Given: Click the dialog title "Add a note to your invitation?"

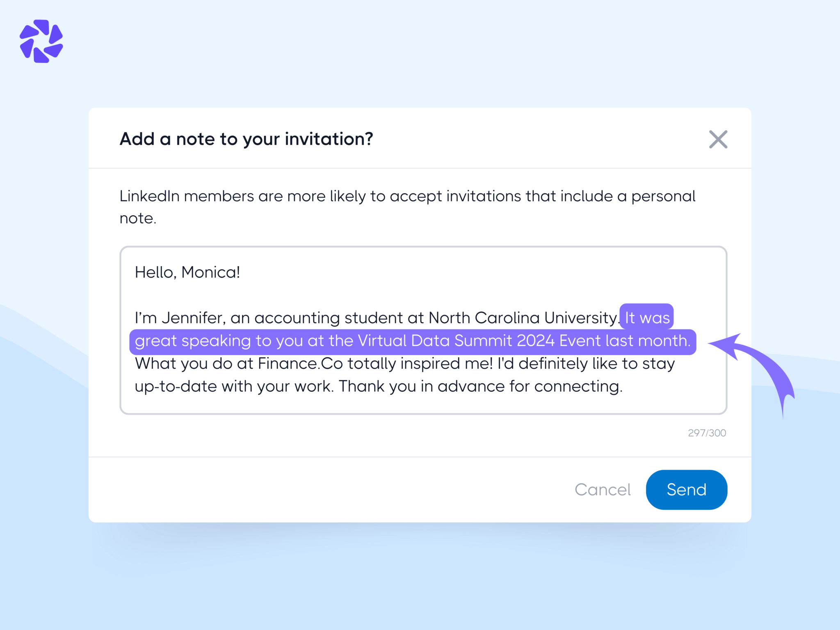Looking at the screenshot, I should click(x=246, y=139).
